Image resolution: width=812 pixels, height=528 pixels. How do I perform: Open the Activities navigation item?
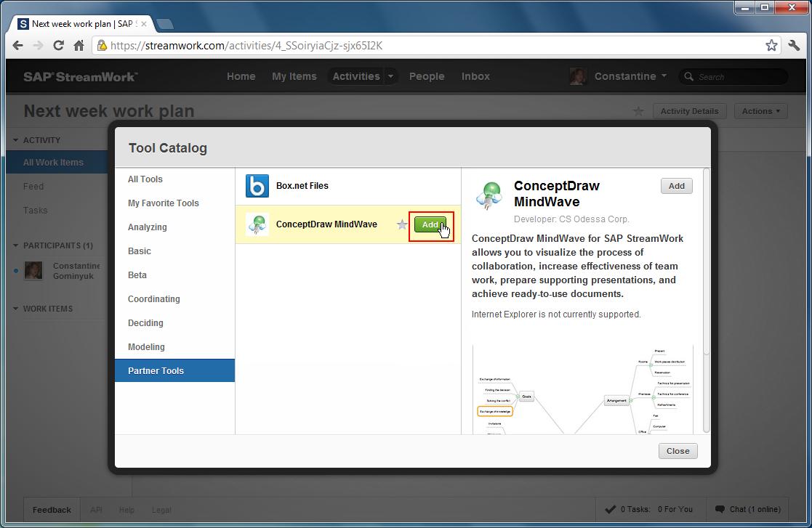(x=356, y=76)
